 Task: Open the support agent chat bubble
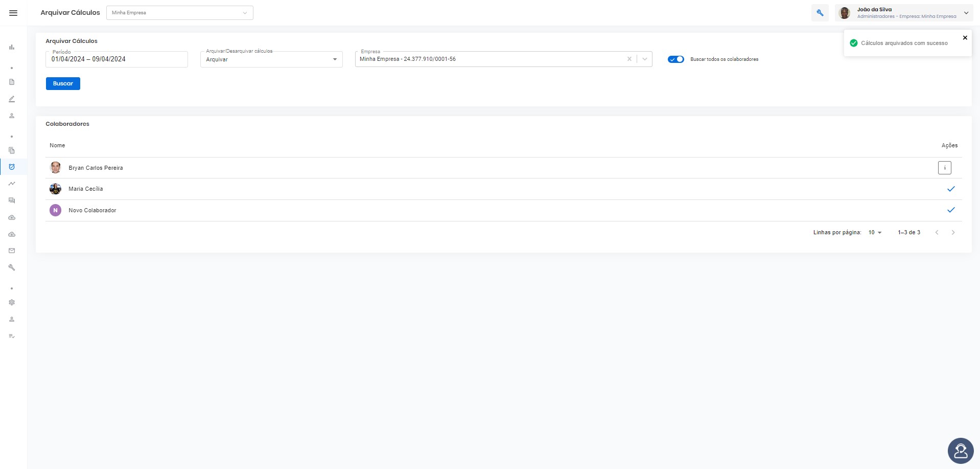(x=961, y=451)
